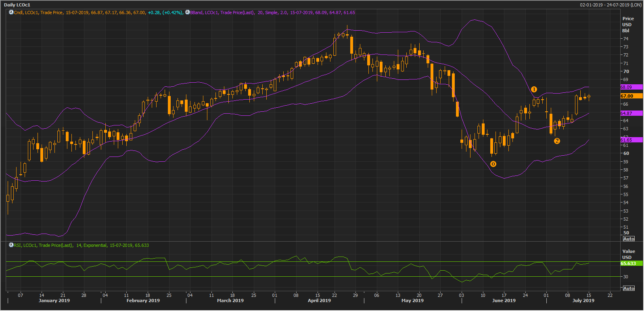
Task: Click date range 02-01-2019 - 24-07-2019 text
Action: (x=611, y=5)
